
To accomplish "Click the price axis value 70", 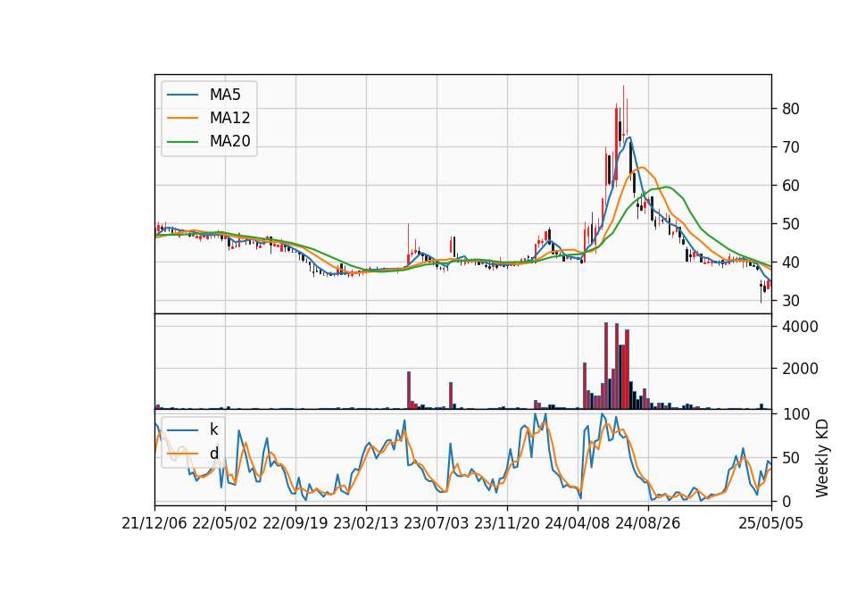I will [x=791, y=147].
